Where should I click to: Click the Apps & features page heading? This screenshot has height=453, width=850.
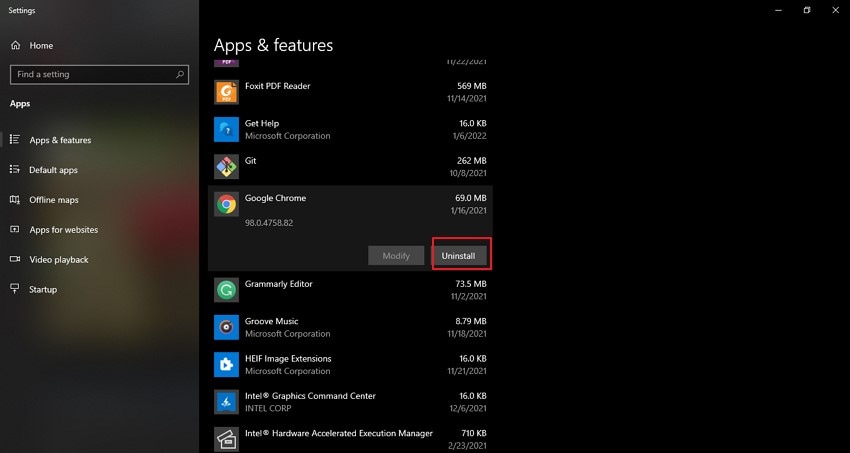tap(273, 45)
